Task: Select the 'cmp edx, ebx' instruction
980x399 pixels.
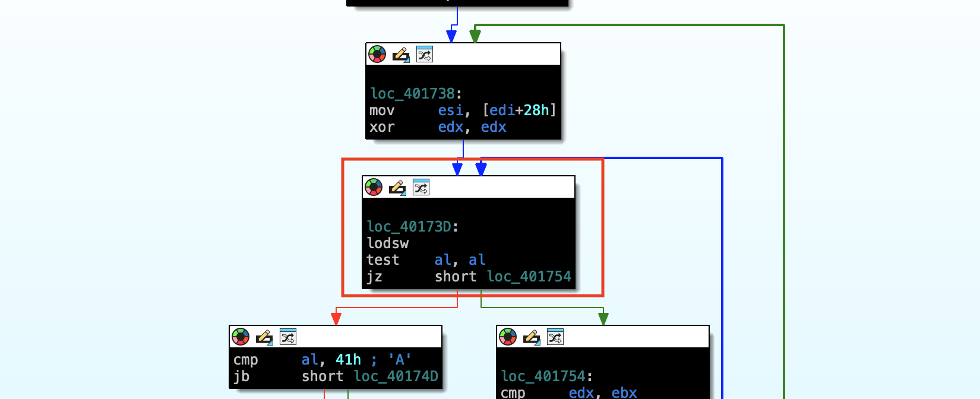Action: (568, 392)
